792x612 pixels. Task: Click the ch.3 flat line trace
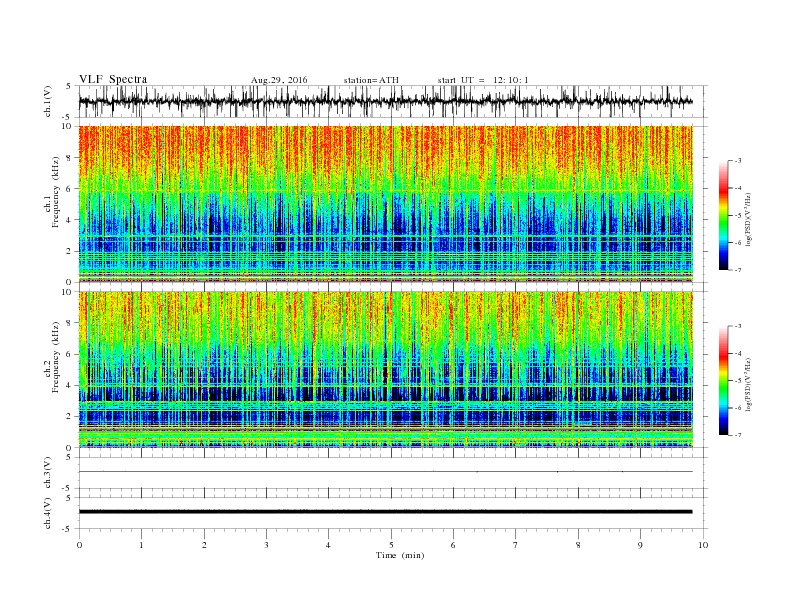386,472
